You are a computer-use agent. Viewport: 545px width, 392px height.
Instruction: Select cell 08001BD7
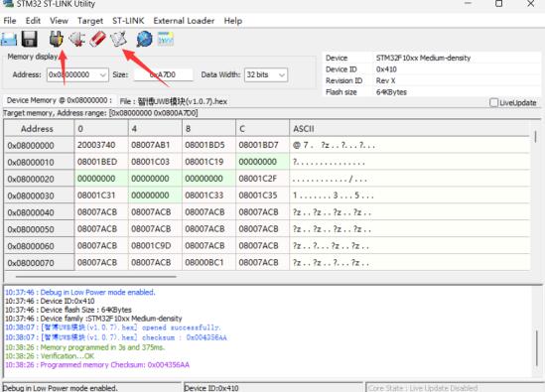[x=262, y=145]
